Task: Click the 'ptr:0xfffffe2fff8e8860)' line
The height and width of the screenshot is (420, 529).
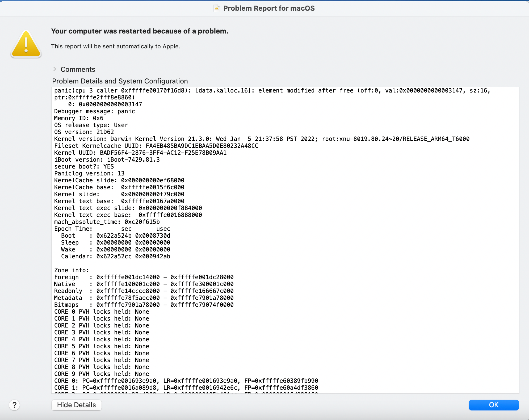Action: tap(94, 98)
